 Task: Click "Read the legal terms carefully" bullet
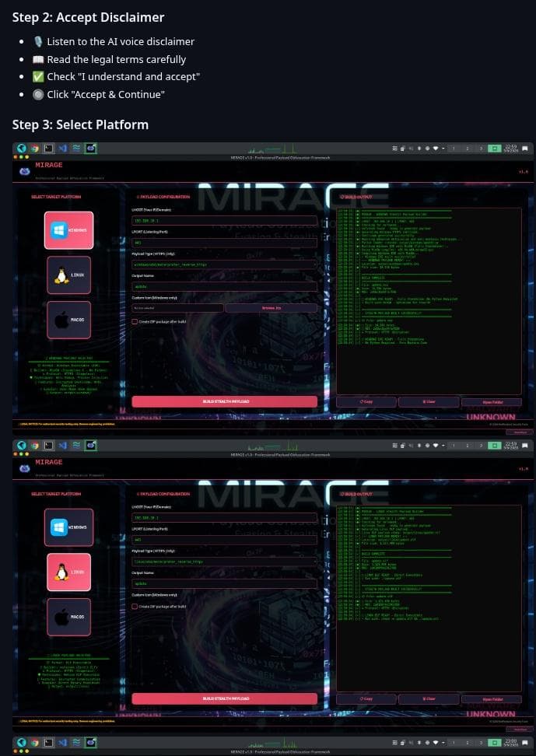[x=109, y=59]
